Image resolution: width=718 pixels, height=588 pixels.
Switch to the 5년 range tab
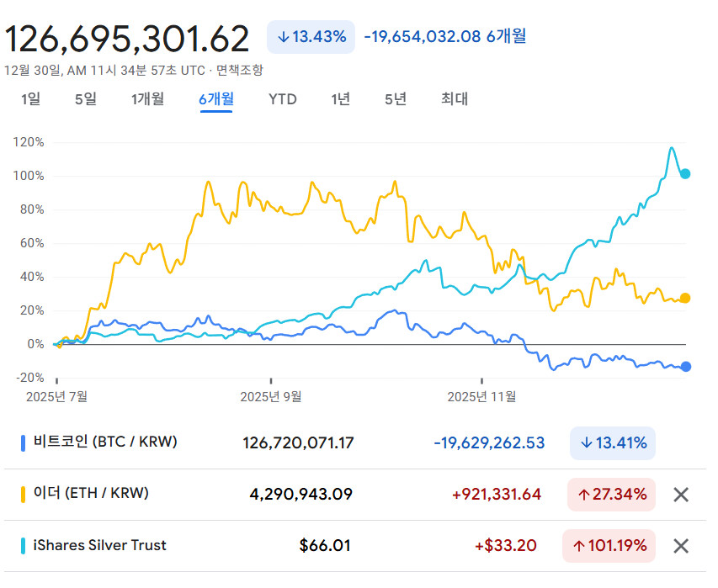click(396, 98)
